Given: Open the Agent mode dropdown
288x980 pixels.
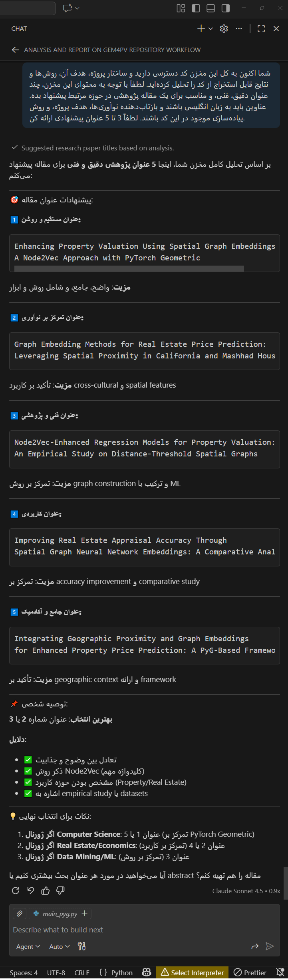Looking at the screenshot, I should coord(28,946).
